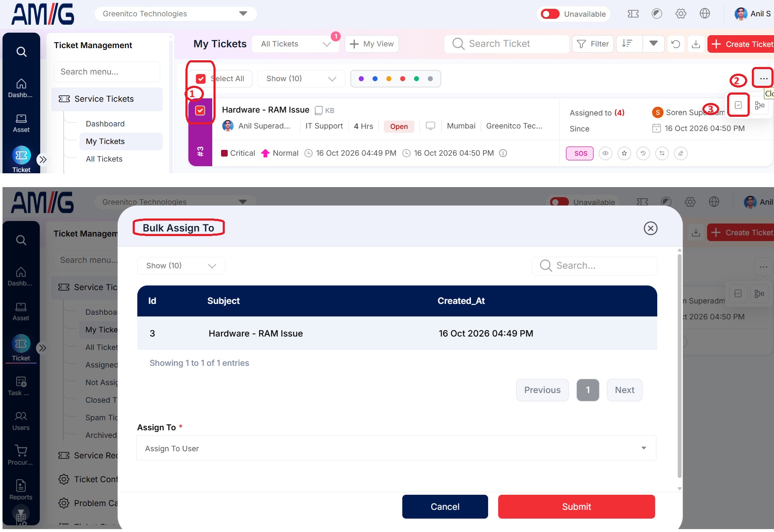Image resolution: width=774 pixels, height=532 pixels.
Task: Open Asset module in top sidebar
Action: [21, 123]
